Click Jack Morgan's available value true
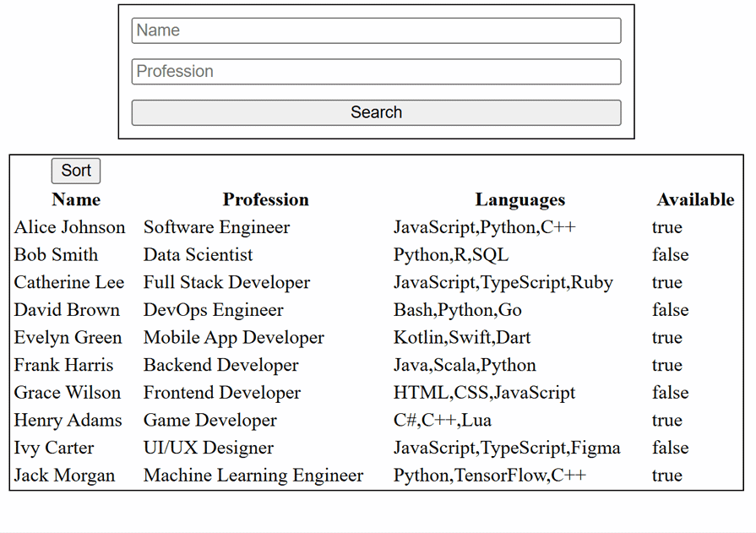The height and width of the screenshot is (533, 756). (x=667, y=475)
